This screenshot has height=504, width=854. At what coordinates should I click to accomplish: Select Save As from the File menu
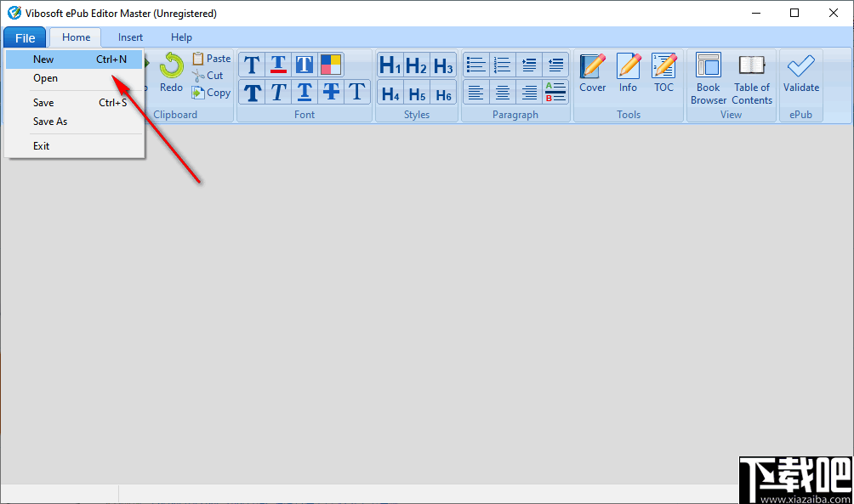click(x=51, y=120)
